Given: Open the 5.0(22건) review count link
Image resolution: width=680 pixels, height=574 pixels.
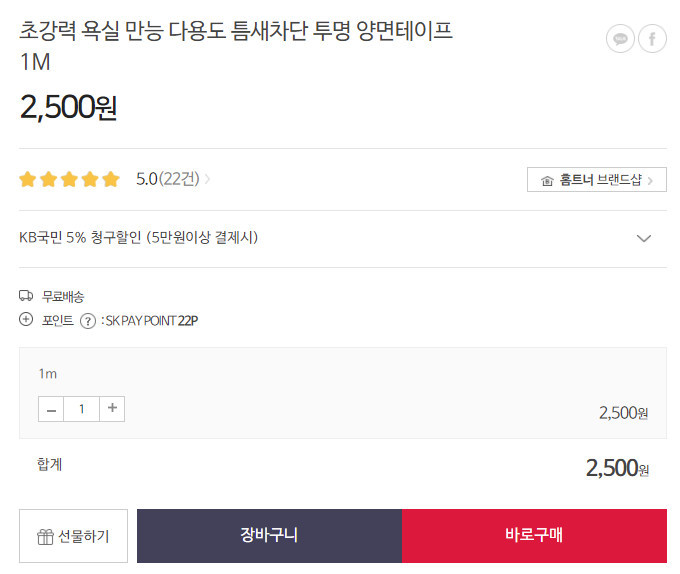Looking at the screenshot, I should tap(168, 179).
